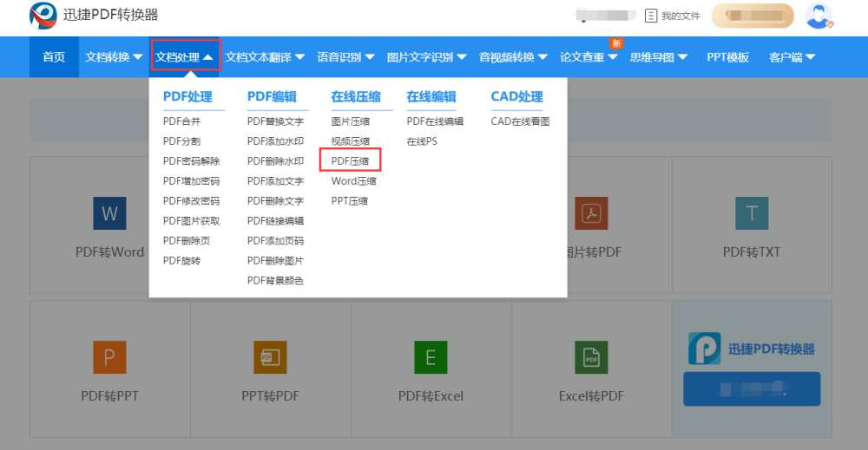This screenshot has height=450, width=868.
Task: Choose PDF删除水印 option
Action: (275, 161)
